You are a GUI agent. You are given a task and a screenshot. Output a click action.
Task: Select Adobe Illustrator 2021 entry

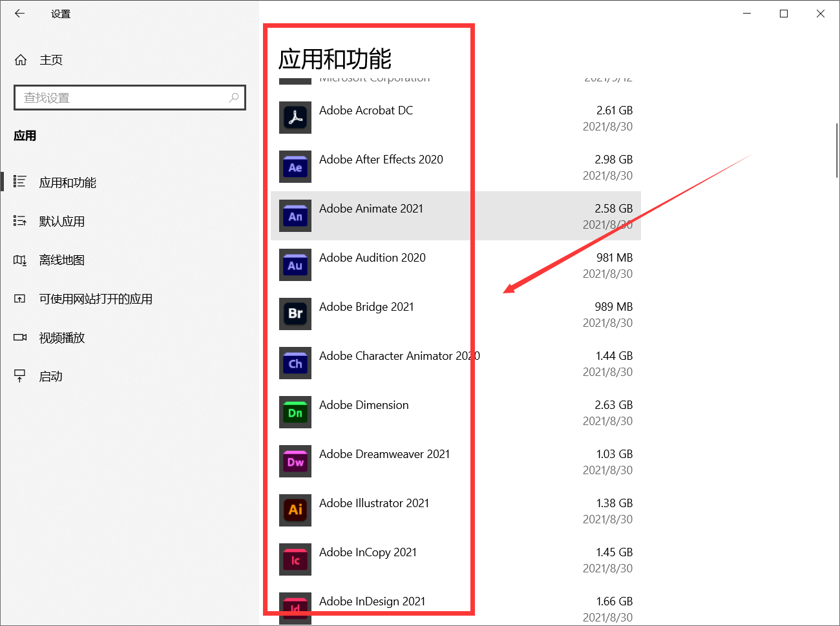coord(456,510)
